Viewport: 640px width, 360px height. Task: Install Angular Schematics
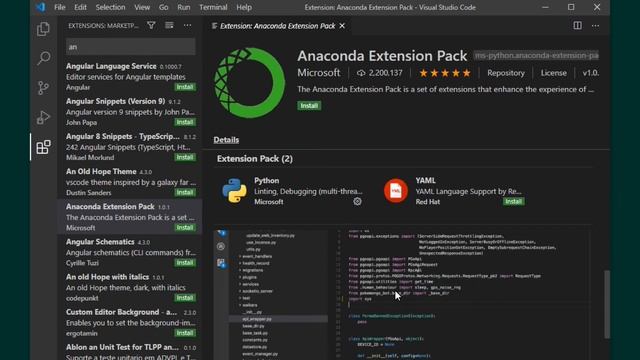click(185, 262)
